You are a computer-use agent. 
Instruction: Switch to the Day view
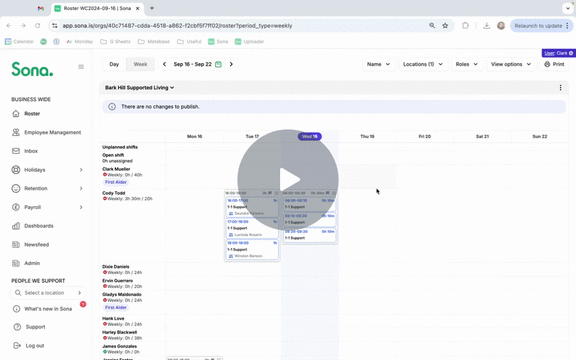[114, 64]
